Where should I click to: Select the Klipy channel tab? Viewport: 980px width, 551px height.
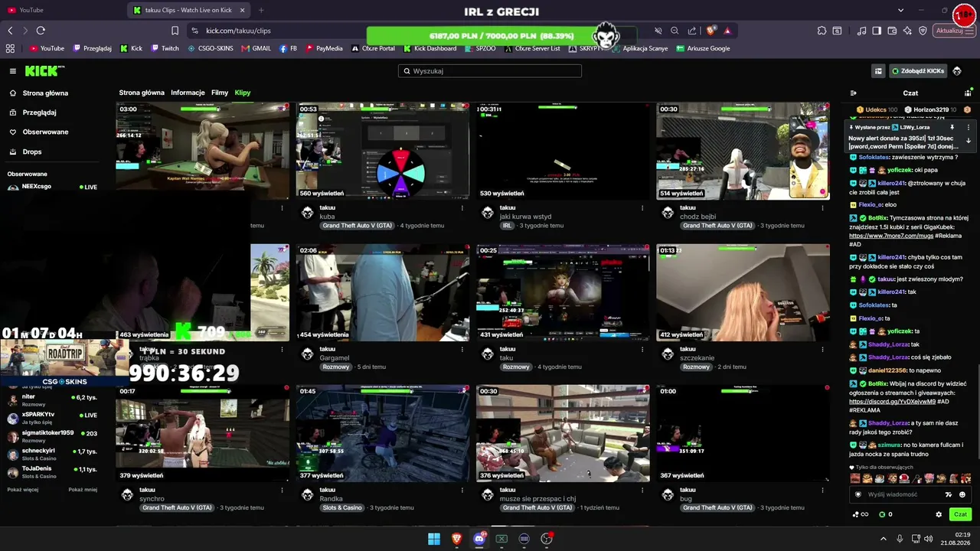243,93
